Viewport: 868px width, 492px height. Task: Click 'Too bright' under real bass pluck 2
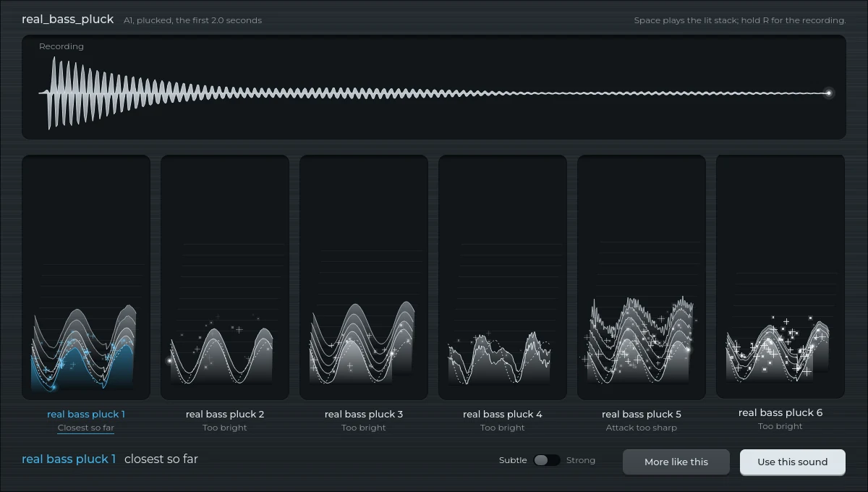(225, 428)
